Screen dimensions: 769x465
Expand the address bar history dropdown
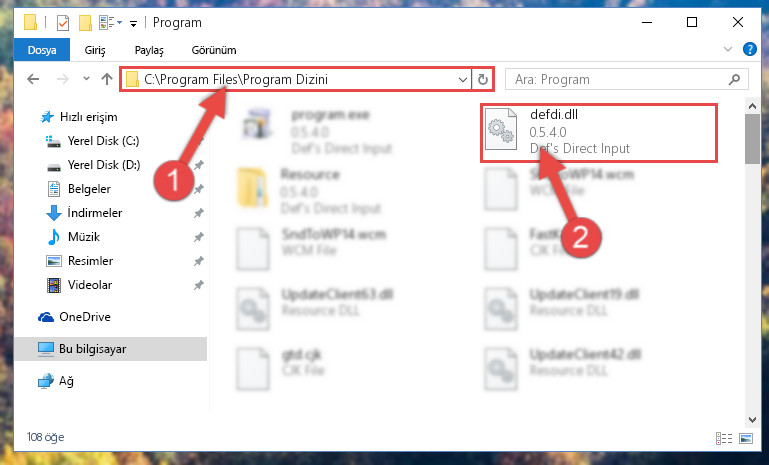462,79
